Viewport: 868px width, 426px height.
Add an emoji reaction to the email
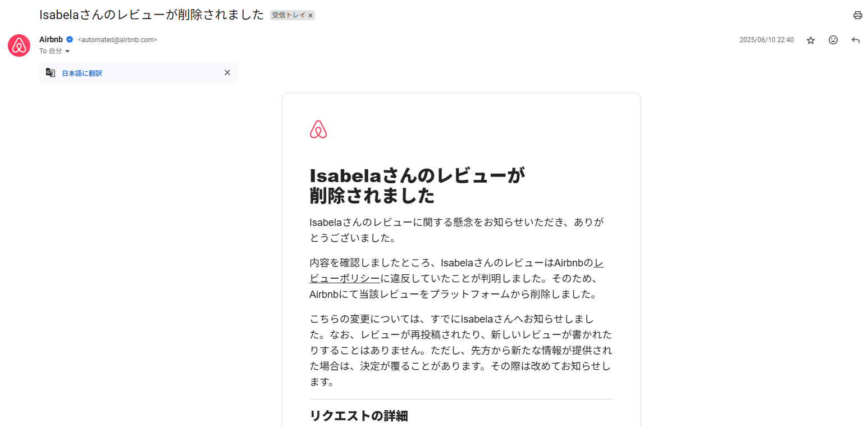[x=833, y=40]
